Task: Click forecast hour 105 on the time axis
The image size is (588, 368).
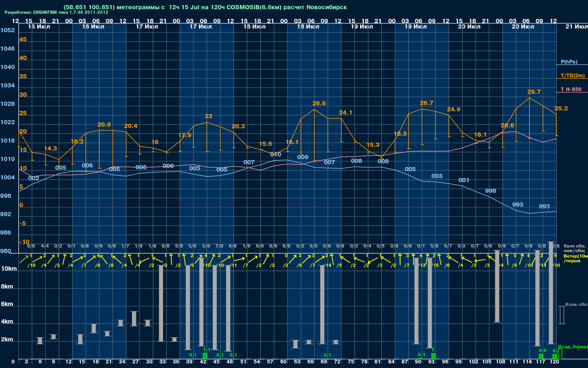Action: pyautogui.click(x=487, y=362)
